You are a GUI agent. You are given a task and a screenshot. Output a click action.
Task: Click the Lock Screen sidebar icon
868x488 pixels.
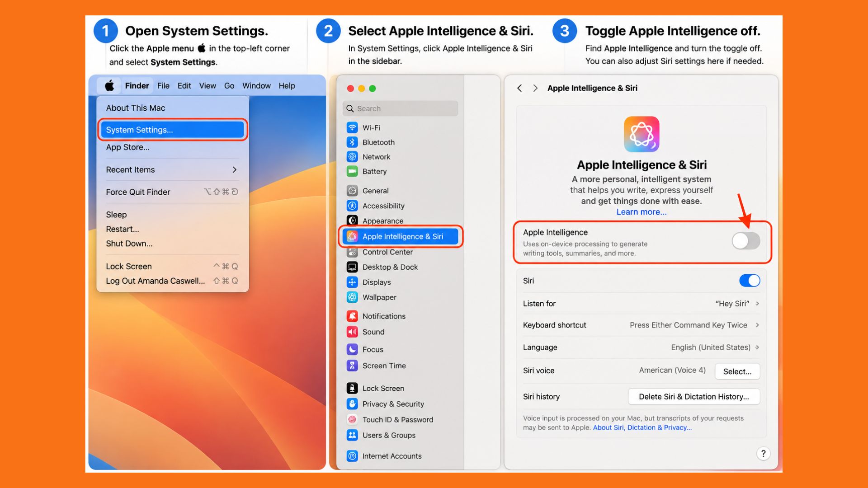[x=352, y=388]
